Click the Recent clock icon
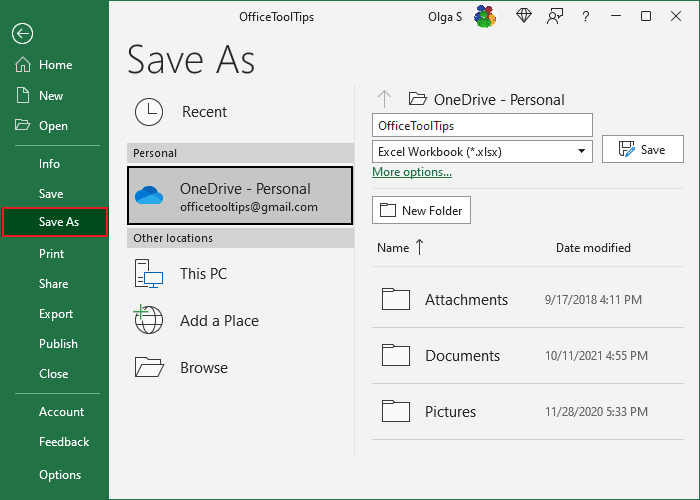700x500 pixels. [x=149, y=112]
